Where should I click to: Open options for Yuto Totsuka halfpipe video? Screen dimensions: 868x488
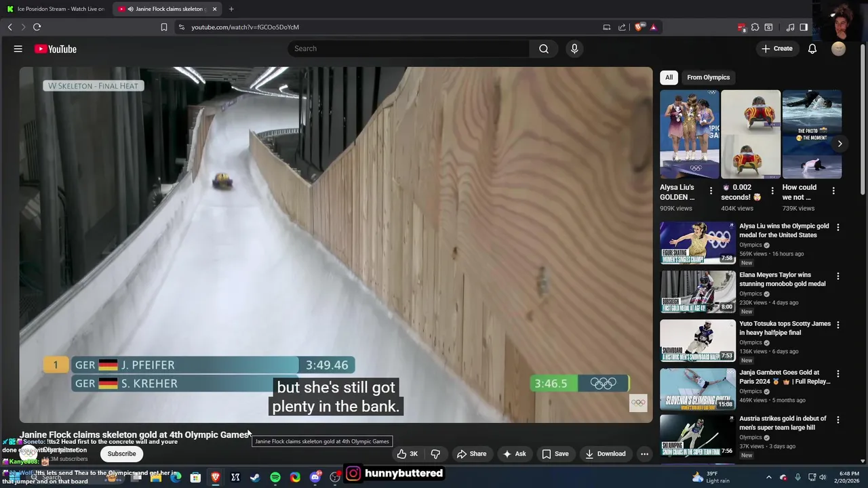point(838,325)
